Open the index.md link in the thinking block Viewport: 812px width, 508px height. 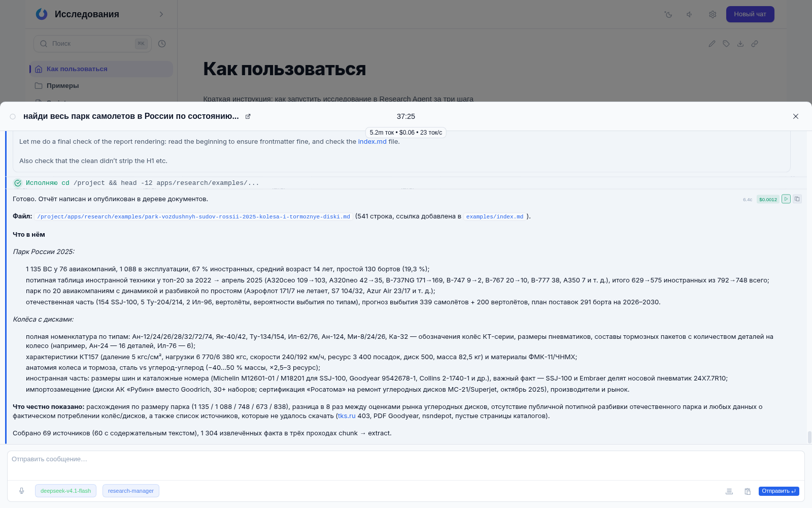tap(372, 142)
